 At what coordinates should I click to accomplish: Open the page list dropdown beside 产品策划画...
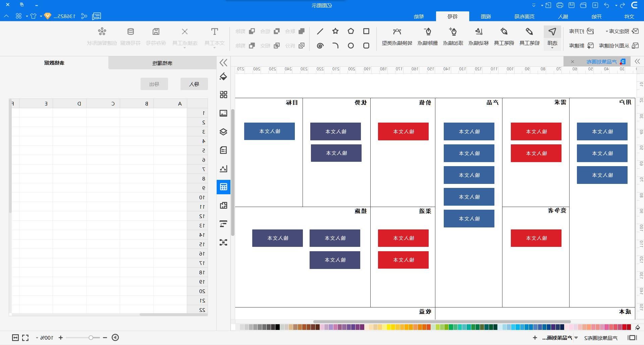[x=577, y=338]
